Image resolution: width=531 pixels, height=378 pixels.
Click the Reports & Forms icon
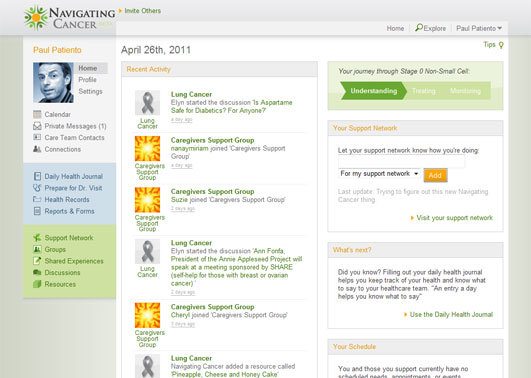[x=37, y=211]
